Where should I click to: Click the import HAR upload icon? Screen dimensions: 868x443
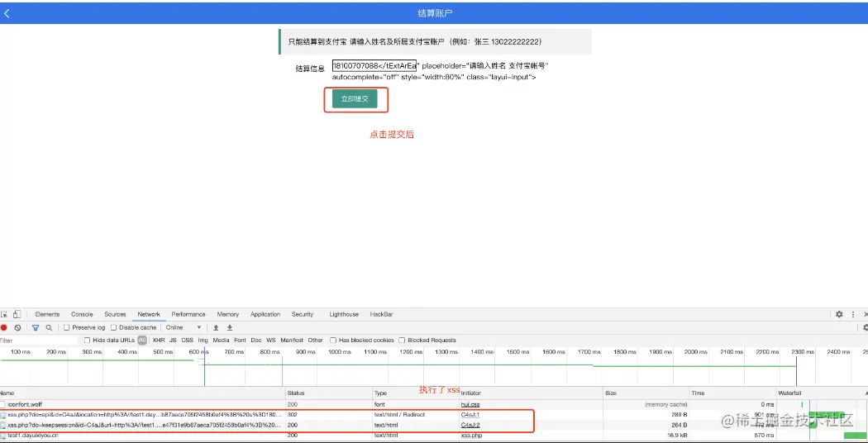[x=216, y=327]
